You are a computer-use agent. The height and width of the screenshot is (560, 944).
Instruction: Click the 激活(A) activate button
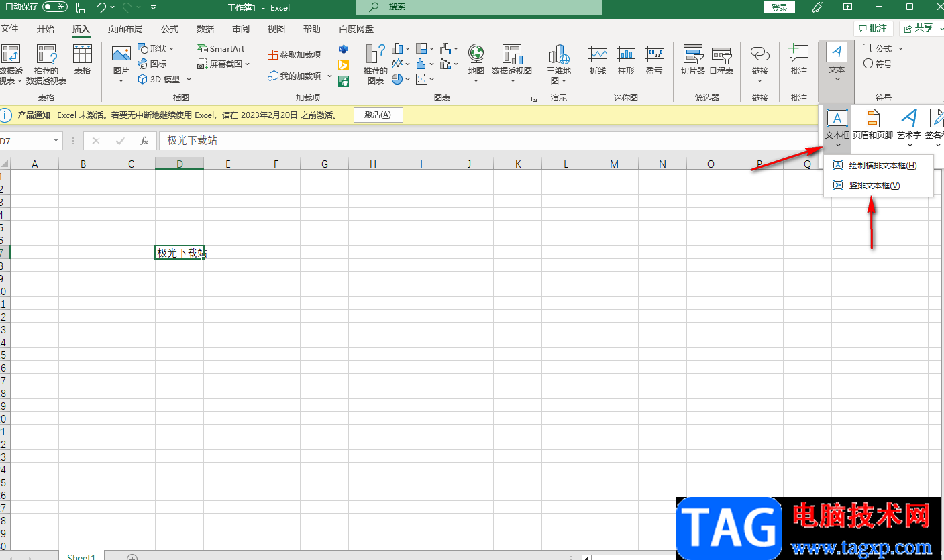pos(378,115)
